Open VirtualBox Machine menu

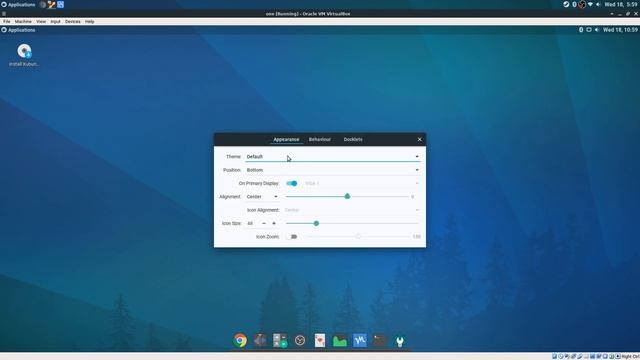pyautogui.click(x=23, y=22)
